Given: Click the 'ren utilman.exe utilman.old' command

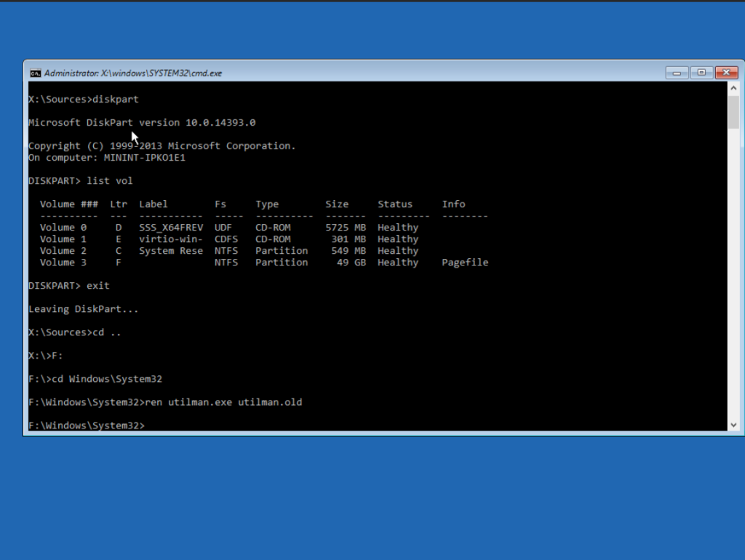Looking at the screenshot, I should click(x=223, y=402).
